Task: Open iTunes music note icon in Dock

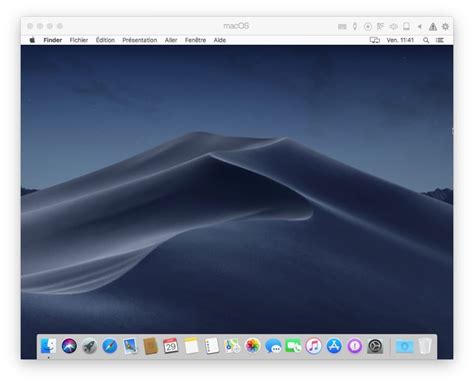Action: coord(314,346)
